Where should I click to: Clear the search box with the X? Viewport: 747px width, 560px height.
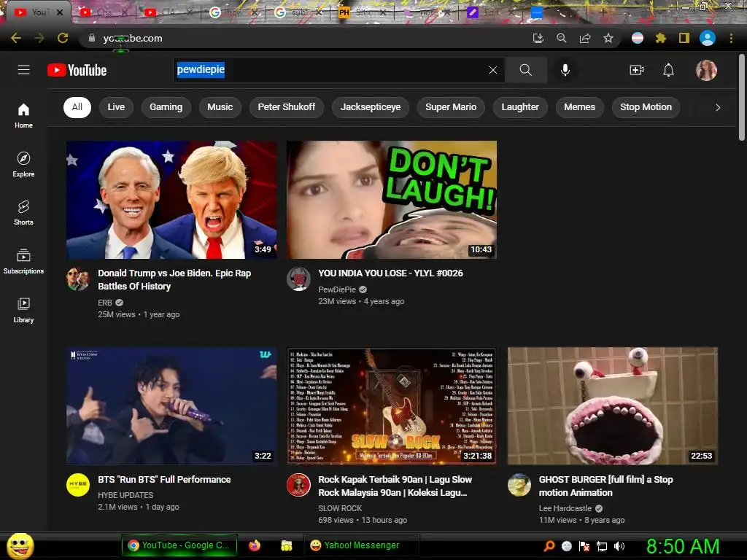point(493,70)
